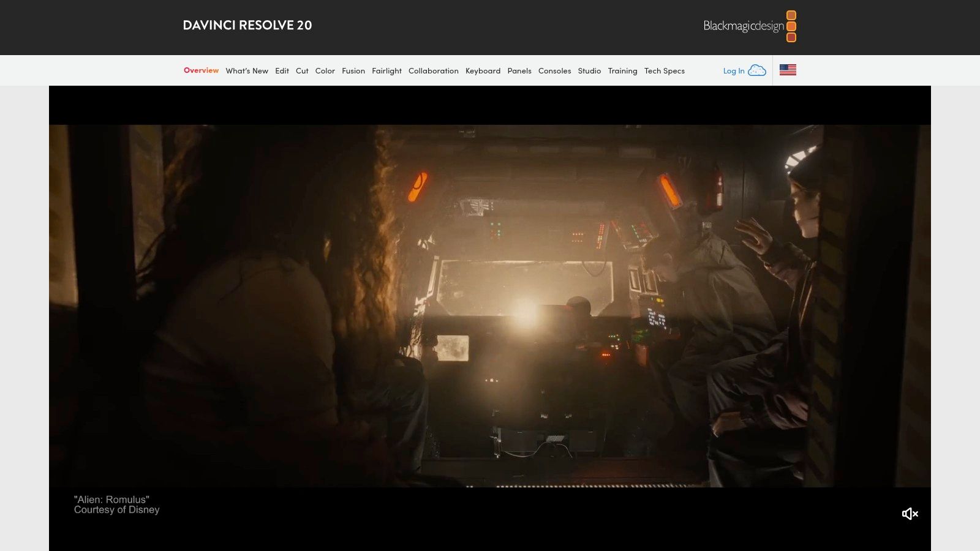View the Tech Specs page
The image size is (980, 551).
point(665,71)
